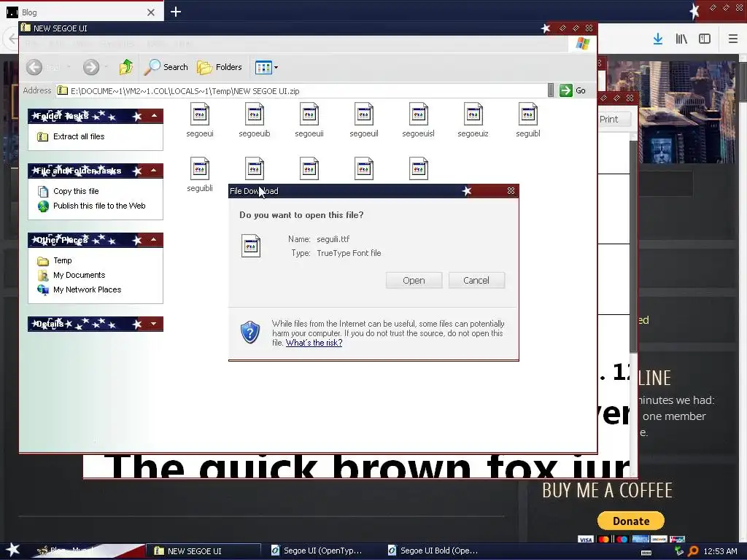
Task: Toggle Firefox sidebar icon
Action: (705, 39)
